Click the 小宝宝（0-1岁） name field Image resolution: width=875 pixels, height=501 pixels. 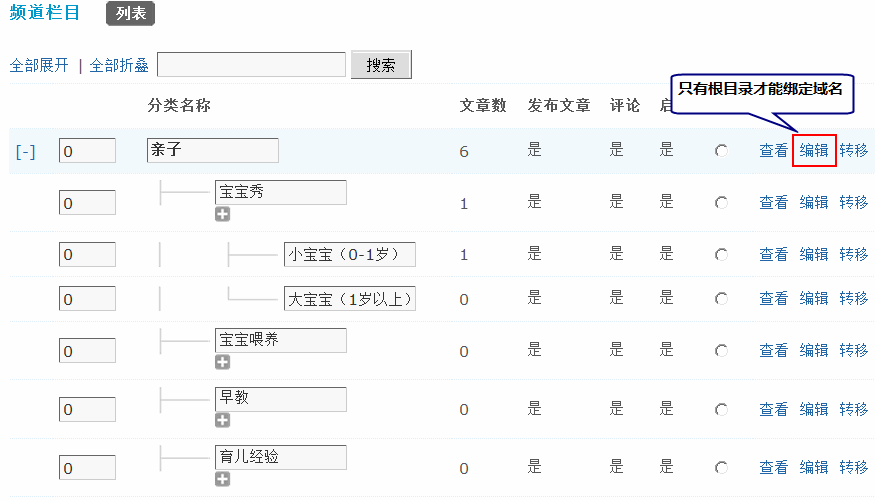click(x=349, y=254)
